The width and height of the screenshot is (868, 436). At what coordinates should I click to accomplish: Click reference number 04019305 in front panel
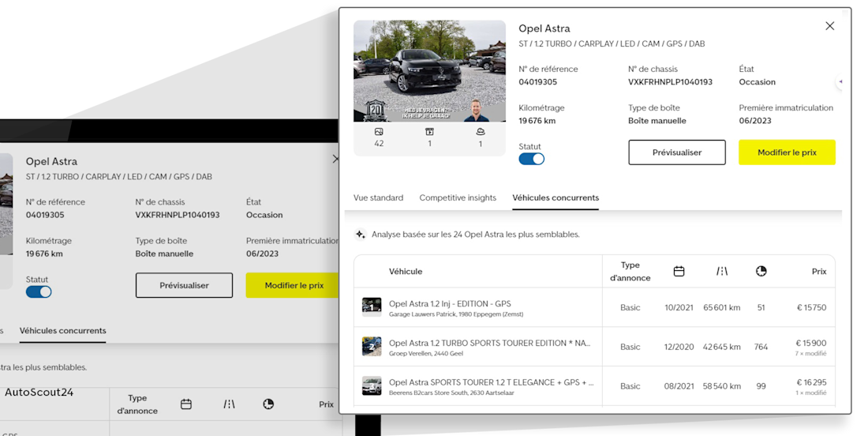coord(538,82)
